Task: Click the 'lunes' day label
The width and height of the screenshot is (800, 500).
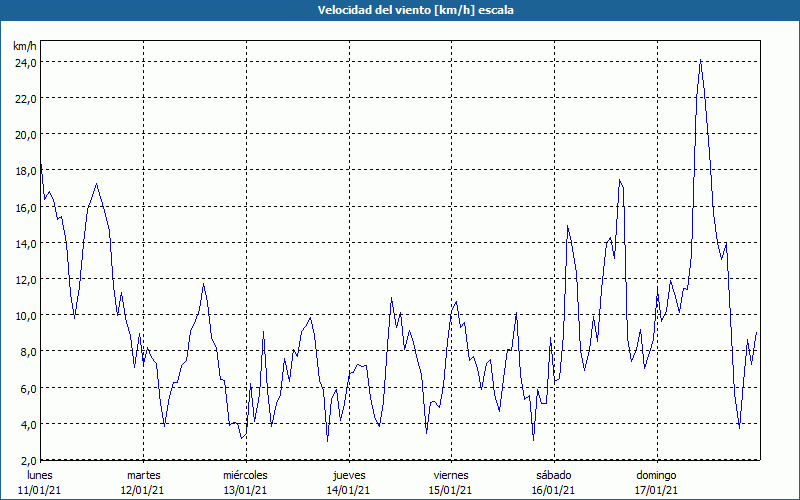Action: coord(40,475)
